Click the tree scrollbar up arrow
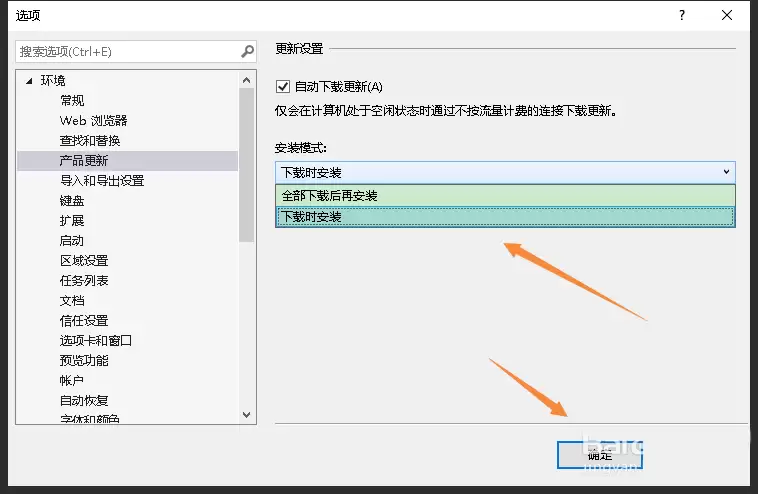Image resolution: width=758 pixels, height=494 pixels. pyautogui.click(x=247, y=80)
